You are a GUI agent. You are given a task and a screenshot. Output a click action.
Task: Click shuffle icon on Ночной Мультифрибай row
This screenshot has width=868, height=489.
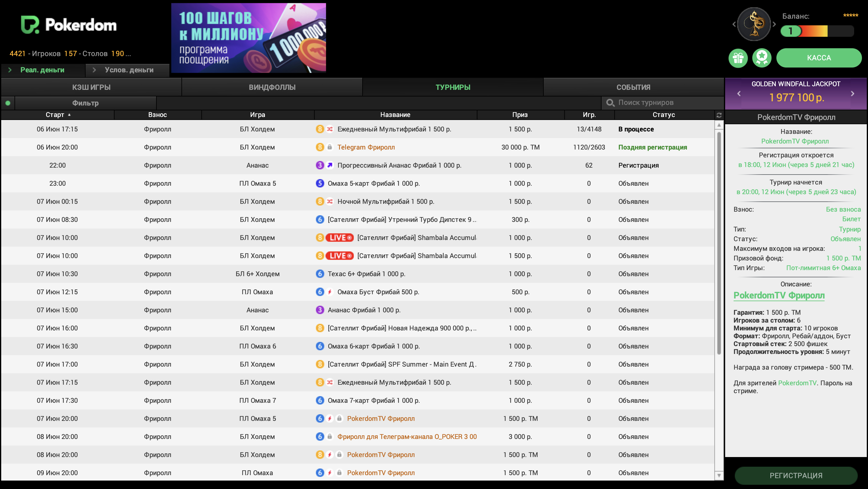(x=330, y=201)
